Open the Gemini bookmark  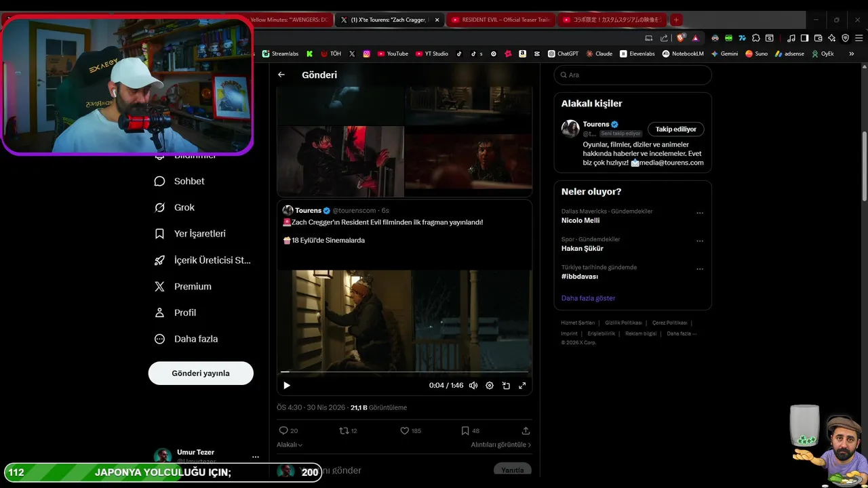click(724, 54)
